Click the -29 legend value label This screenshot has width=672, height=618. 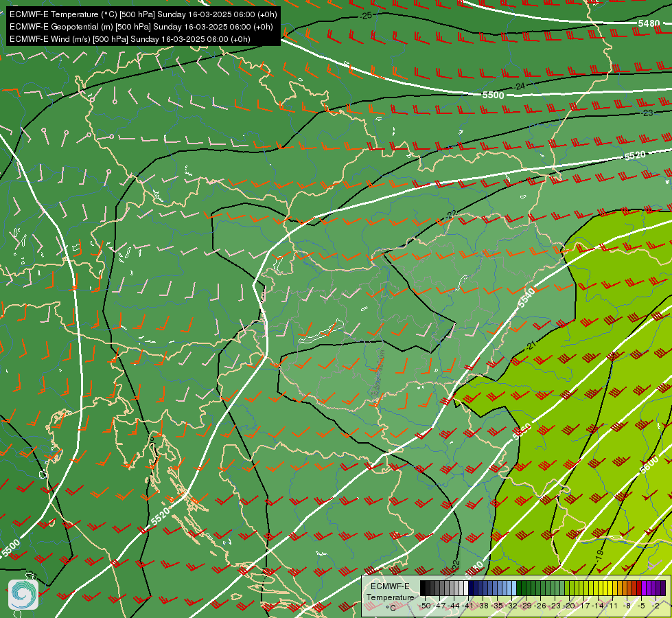525,606
